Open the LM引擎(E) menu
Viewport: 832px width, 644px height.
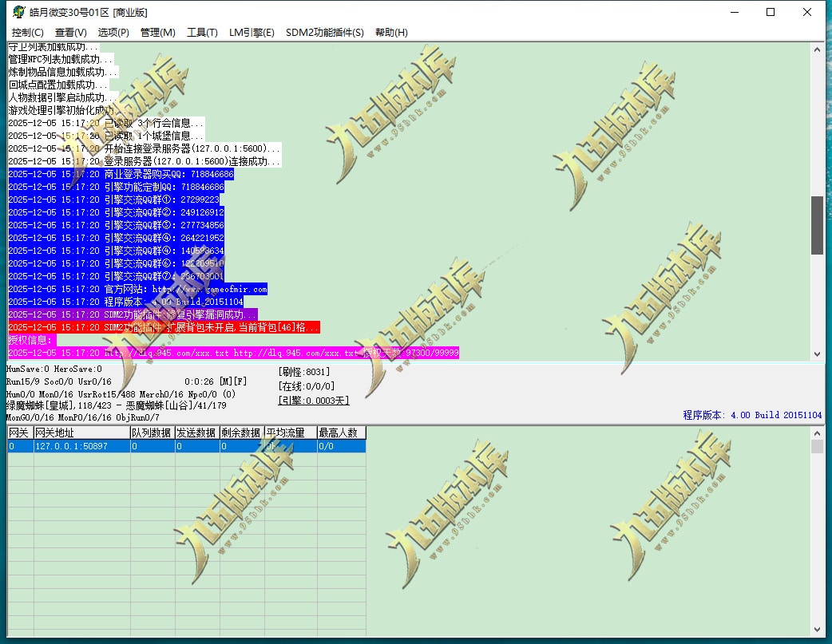(x=252, y=33)
